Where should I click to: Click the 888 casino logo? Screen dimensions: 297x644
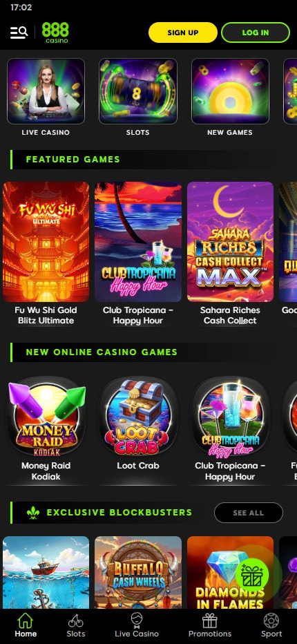click(55, 32)
